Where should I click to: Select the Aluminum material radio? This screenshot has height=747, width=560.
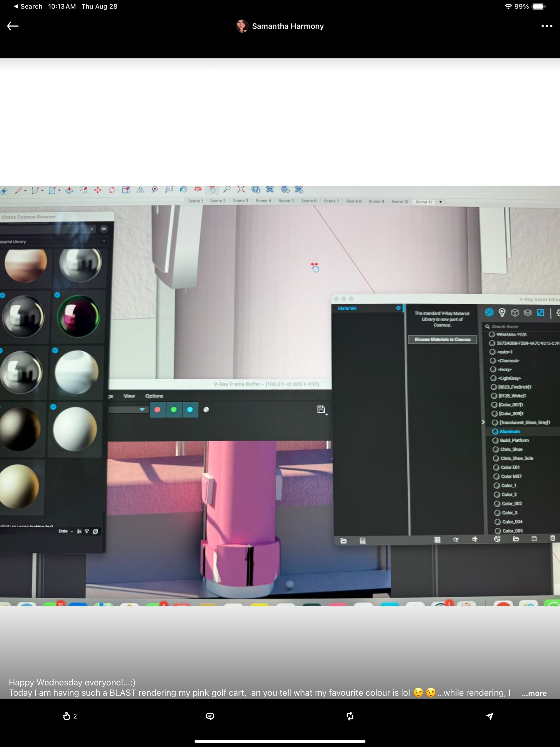click(x=495, y=431)
